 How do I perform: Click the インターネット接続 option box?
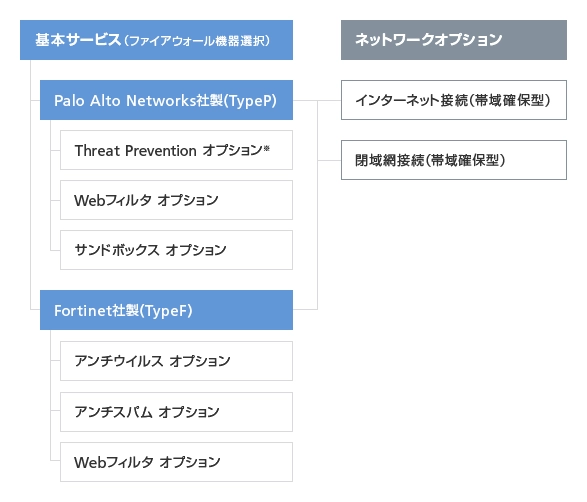tap(454, 100)
